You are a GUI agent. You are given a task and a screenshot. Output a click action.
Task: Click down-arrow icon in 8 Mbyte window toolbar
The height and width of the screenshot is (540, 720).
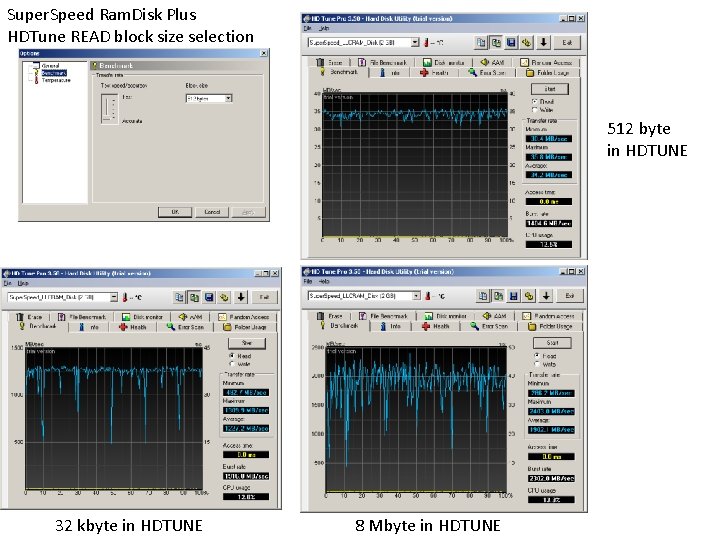[546, 296]
